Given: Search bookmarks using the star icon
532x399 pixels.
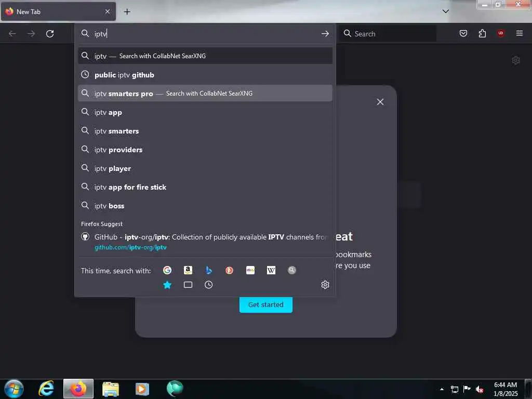Looking at the screenshot, I should pos(167,285).
